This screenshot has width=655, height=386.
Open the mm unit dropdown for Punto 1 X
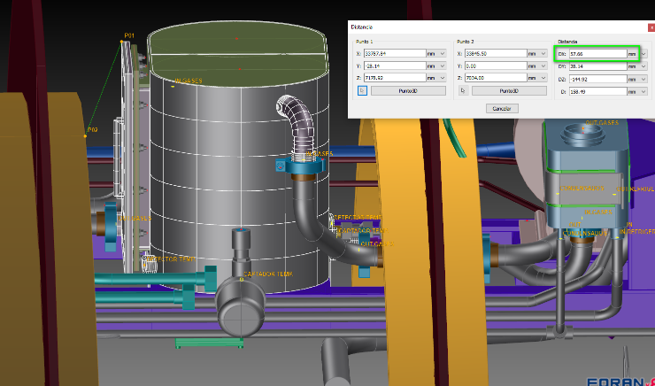[436, 53]
